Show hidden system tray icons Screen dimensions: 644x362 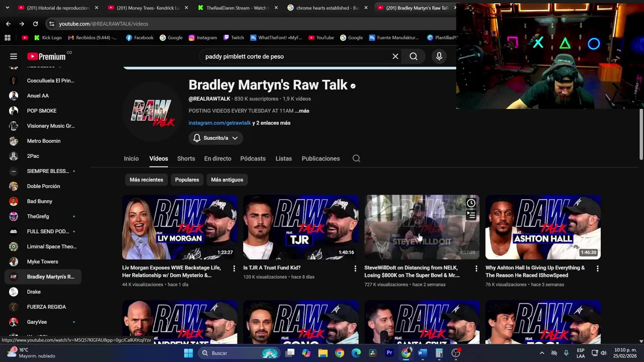tap(542, 353)
